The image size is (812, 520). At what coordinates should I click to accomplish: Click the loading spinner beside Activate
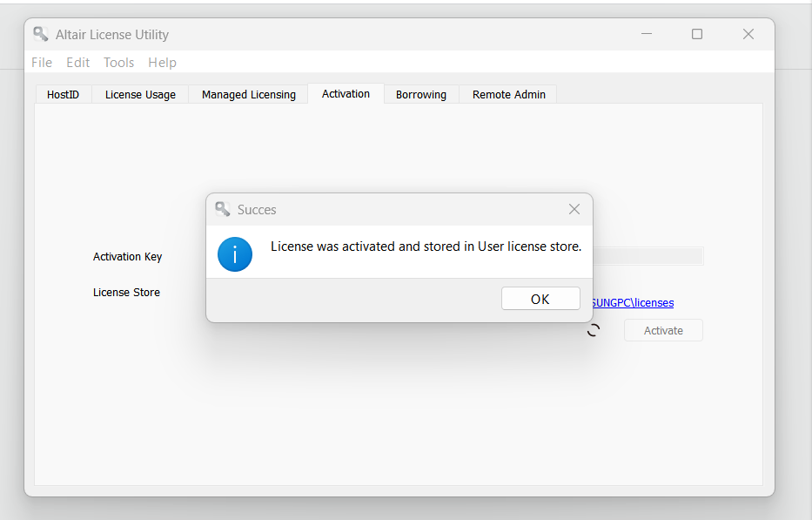pos(594,330)
